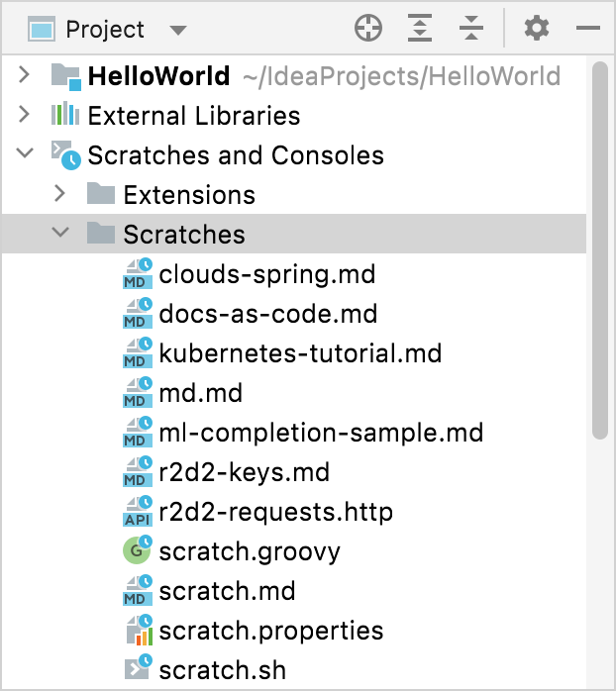The width and height of the screenshot is (616, 691).
Task: Click the Collapse All toolbar icon
Action: [x=471, y=28]
